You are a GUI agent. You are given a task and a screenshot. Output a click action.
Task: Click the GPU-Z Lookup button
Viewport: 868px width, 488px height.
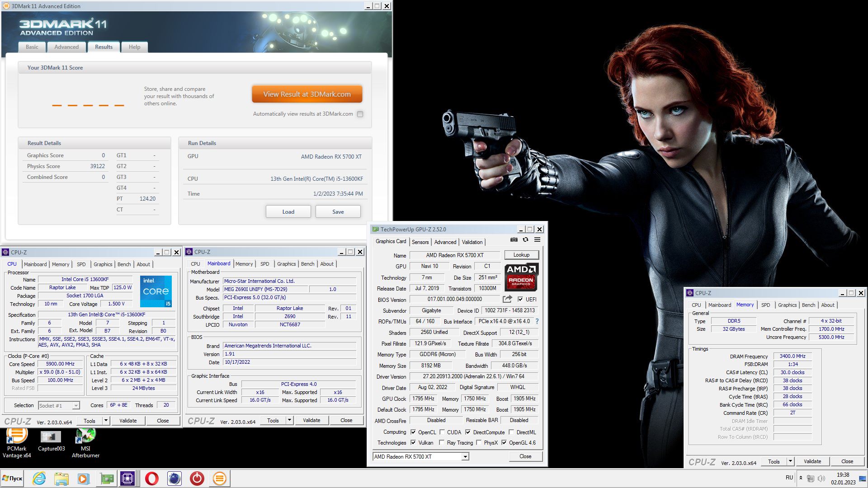[521, 255]
